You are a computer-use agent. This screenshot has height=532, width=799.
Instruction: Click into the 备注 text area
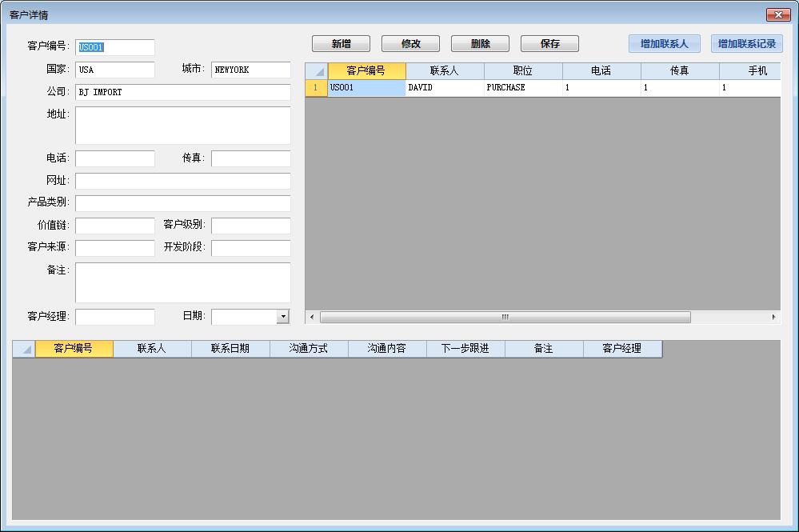(183, 283)
